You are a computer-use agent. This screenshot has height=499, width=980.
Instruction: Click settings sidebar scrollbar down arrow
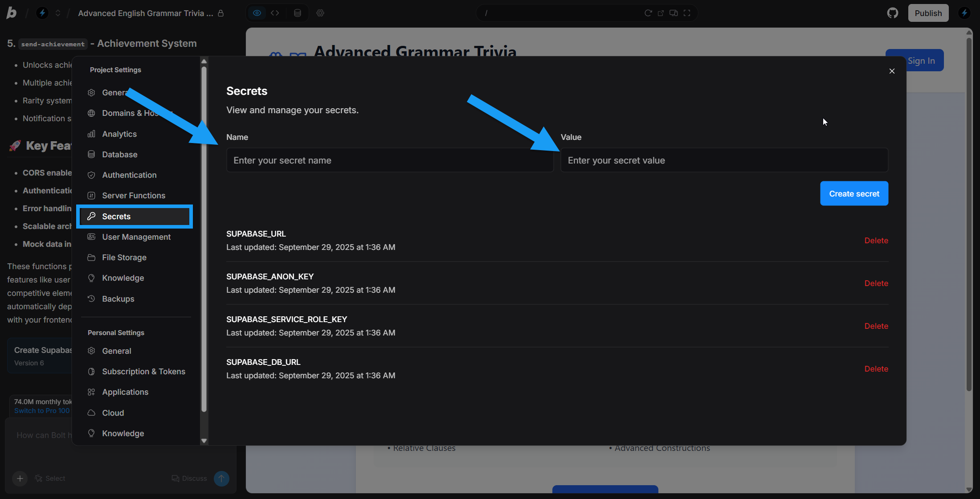point(204,441)
